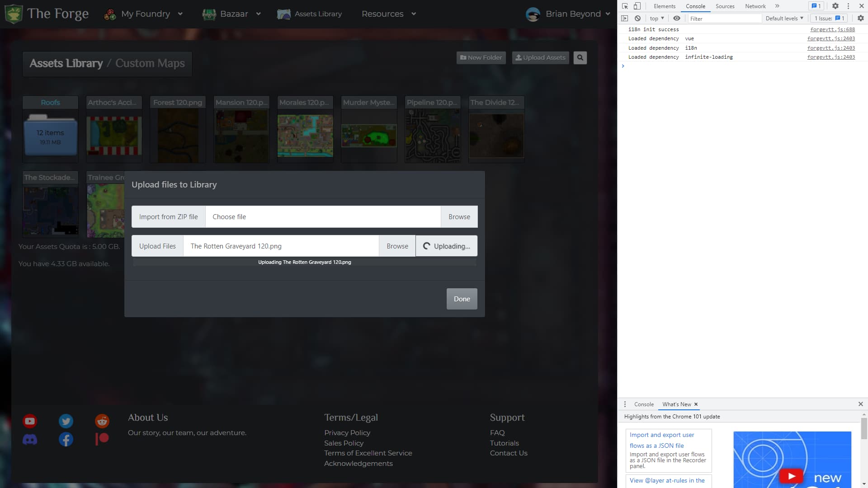Expand the Resources dropdown menu

[388, 14]
